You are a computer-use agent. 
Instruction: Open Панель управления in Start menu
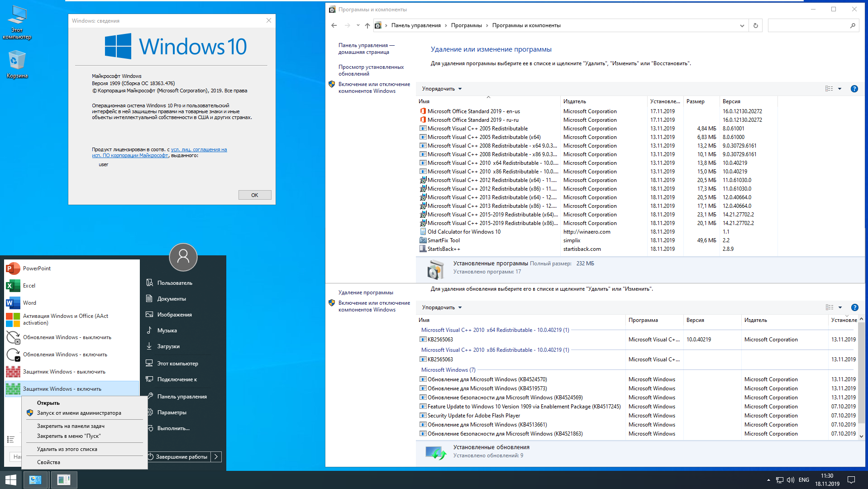coord(182,397)
